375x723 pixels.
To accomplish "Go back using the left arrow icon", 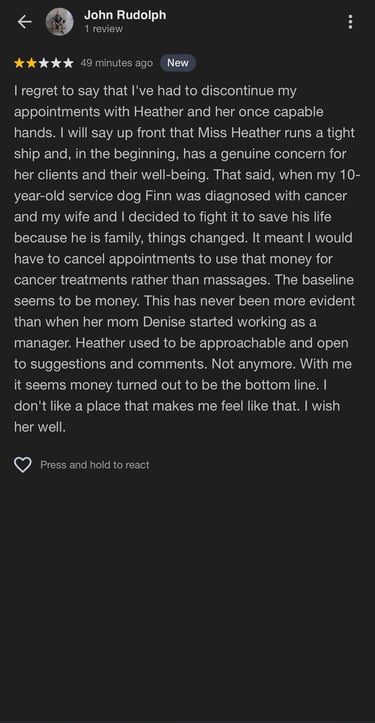I will click(x=24, y=22).
